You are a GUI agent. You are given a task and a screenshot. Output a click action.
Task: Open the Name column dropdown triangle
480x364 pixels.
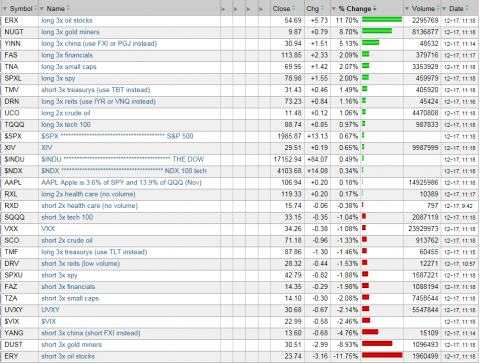click(42, 9)
